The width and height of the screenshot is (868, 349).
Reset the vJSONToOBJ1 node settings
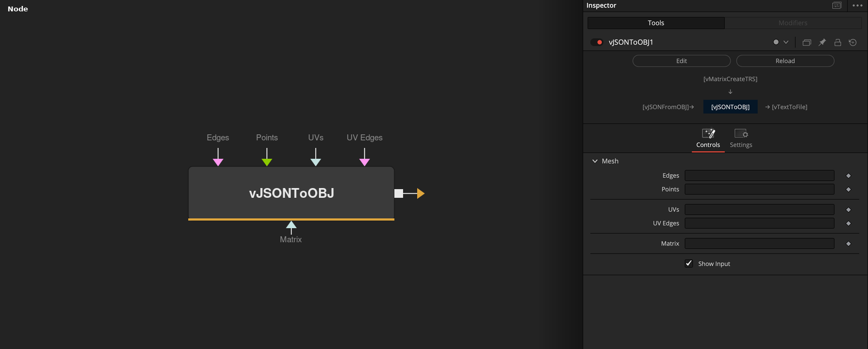point(853,42)
